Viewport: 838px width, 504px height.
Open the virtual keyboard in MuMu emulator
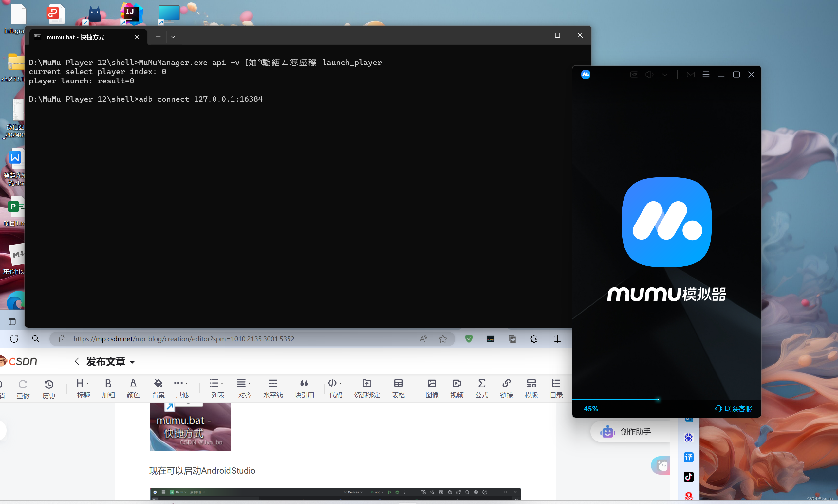pos(634,74)
